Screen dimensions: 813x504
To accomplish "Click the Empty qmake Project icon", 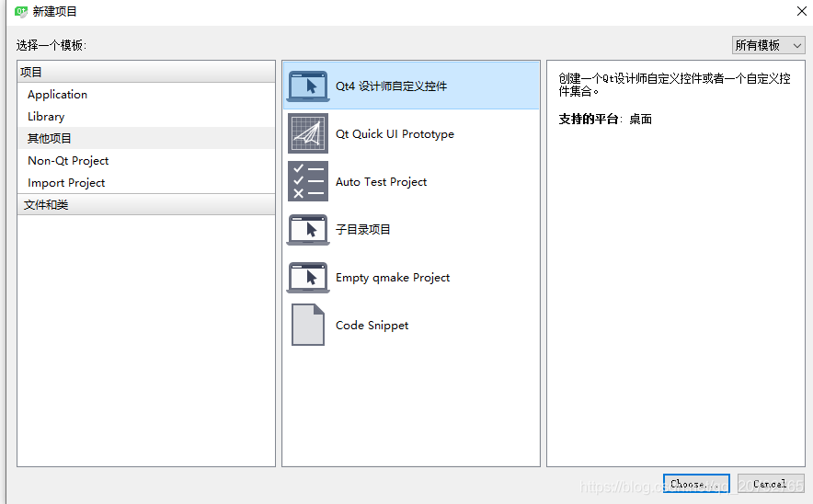I will coord(308,278).
